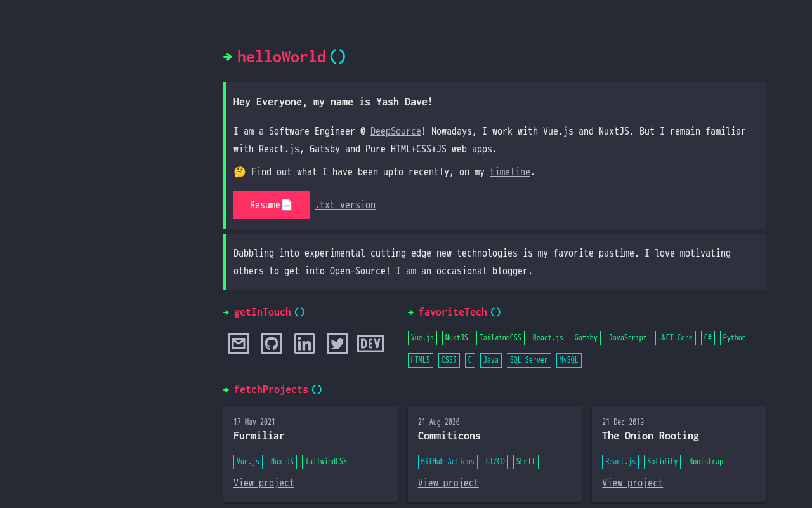
Task: Open the Twitter profile icon
Action: pyautogui.click(x=337, y=344)
